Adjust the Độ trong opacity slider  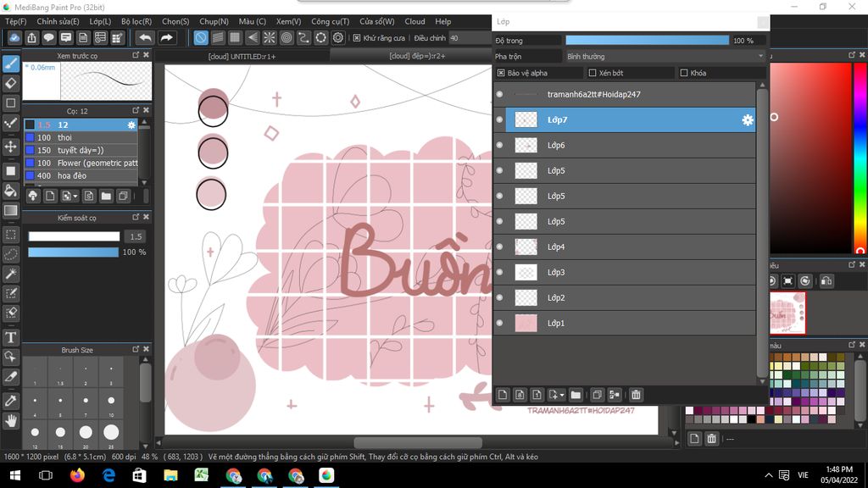pyautogui.click(x=647, y=41)
